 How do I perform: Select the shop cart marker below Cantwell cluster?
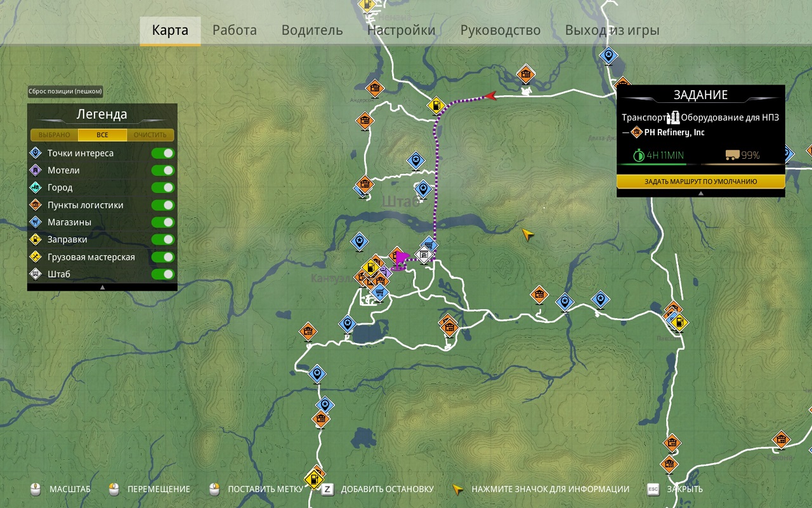(379, 293)
